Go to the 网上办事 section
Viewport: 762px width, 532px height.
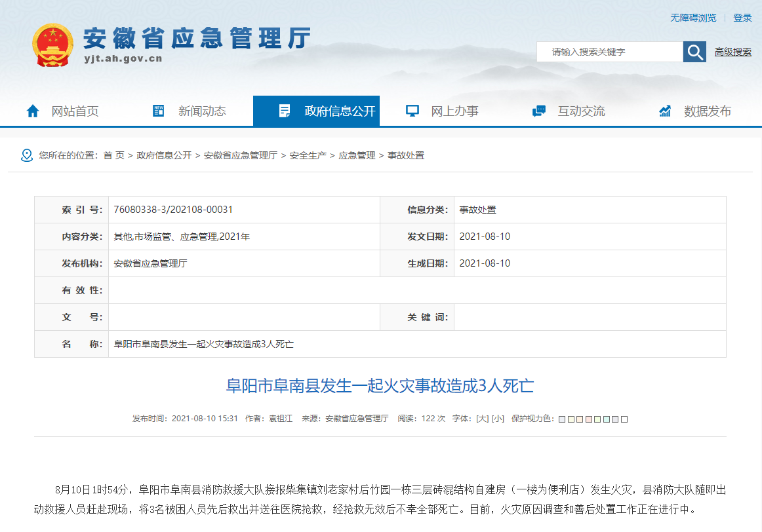[x=454, y=111]
